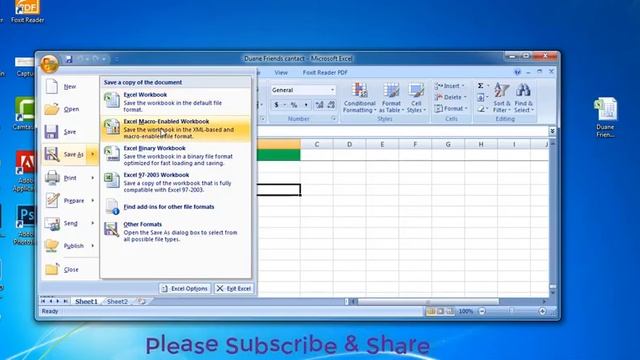640x360 pixels.
Task: Save as Excel Macro-Enabled Workbook
Action: tap(176, 129)
